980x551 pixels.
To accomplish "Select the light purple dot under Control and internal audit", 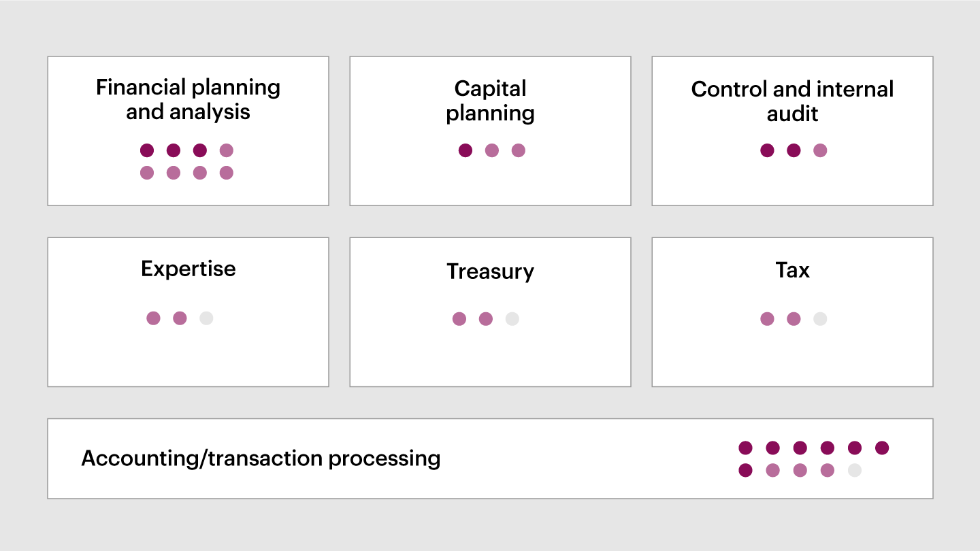I will pyautogui.click(x=820, y=150).
